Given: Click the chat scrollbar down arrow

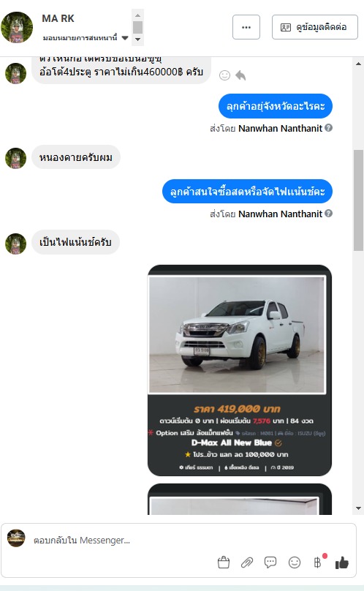Looking at the screenshot, I should [x=358, y=508].
